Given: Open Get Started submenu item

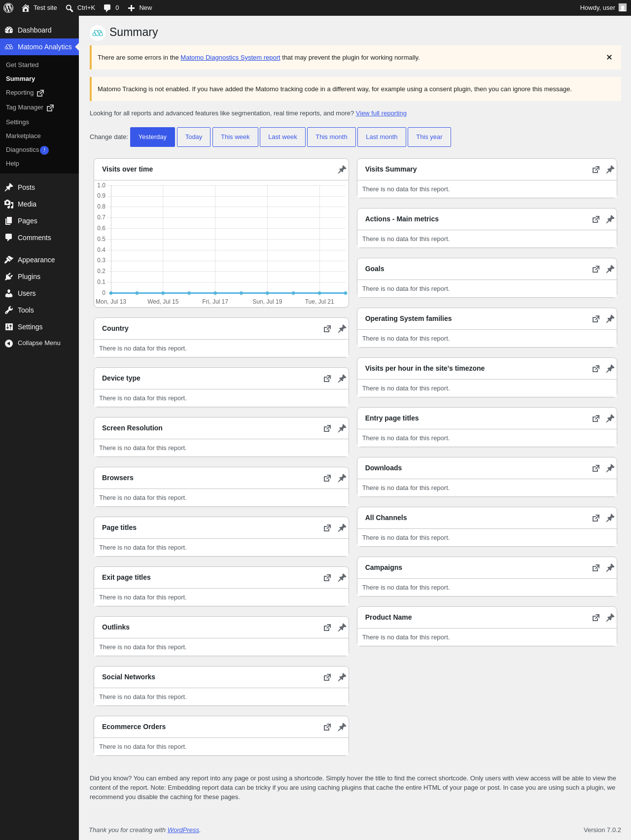Looking at the screenshot, I should [39, 65].
